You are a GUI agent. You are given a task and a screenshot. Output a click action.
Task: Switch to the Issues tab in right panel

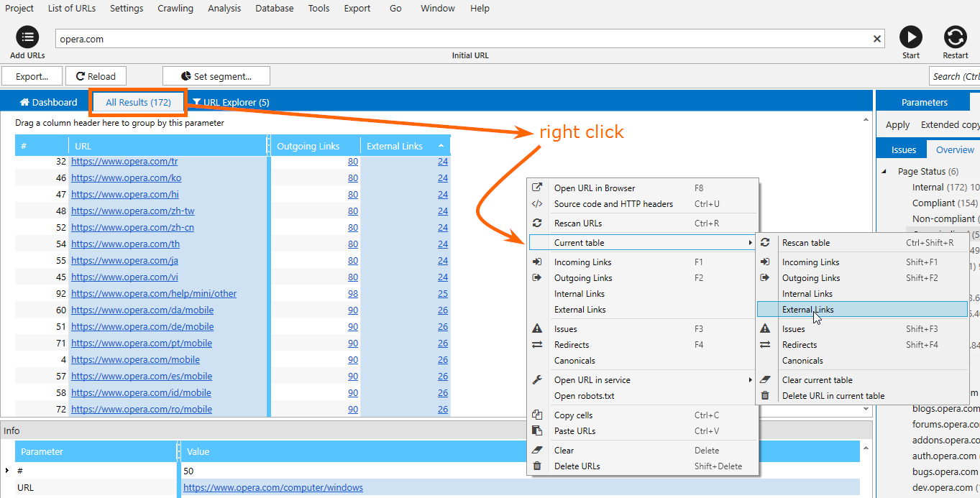coord(904,149)
